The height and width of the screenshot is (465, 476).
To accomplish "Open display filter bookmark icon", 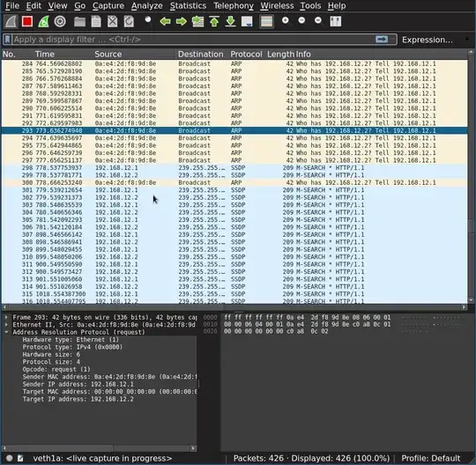I will [x=8, y=40].
